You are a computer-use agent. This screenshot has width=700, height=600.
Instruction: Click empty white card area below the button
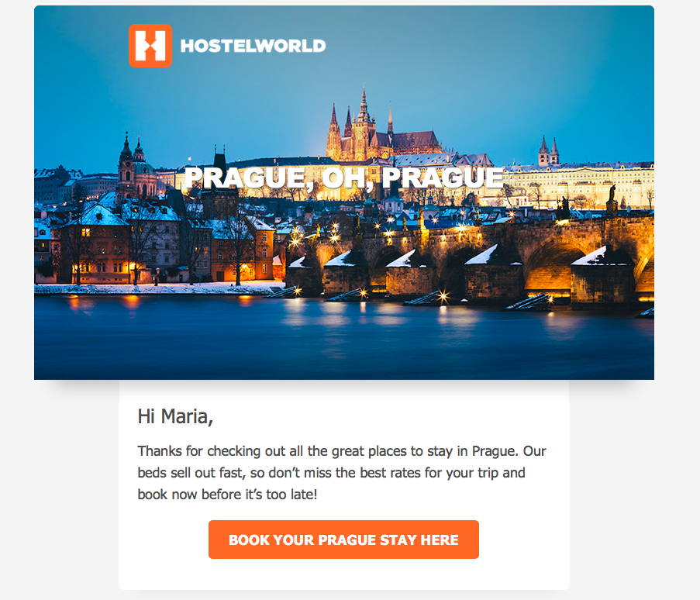tap(343, 575)
